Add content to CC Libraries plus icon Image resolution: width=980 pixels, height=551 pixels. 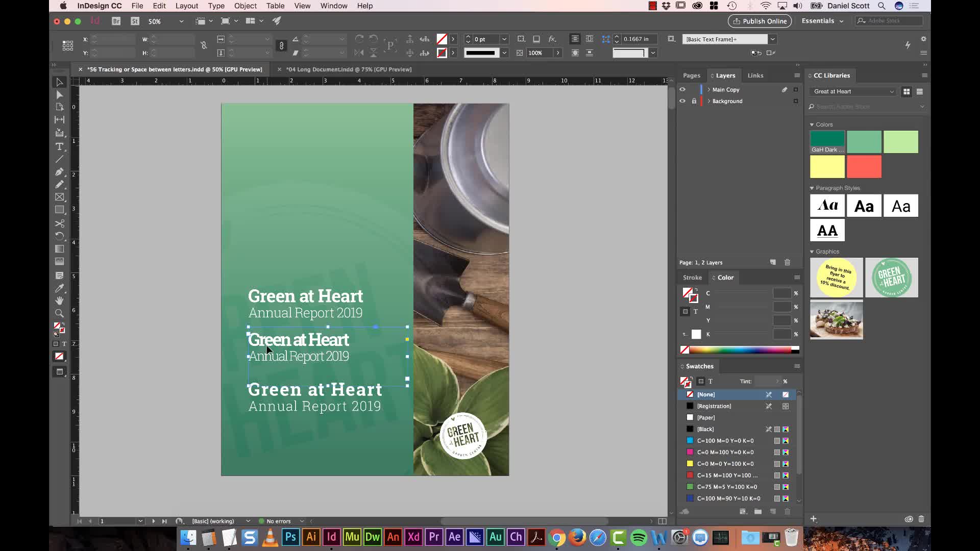point(814,519)
